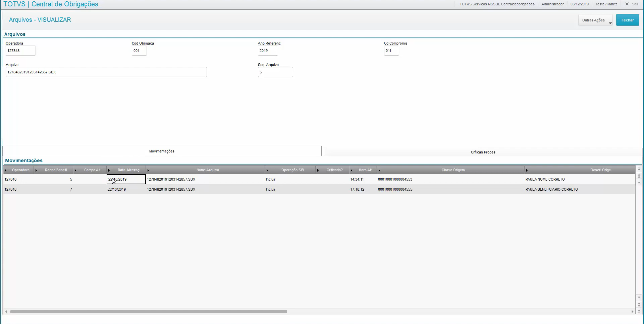Open Data Alteraç column arrow
Image resolution: width=644 pixels, height=324 pixels.
(109, 170)
